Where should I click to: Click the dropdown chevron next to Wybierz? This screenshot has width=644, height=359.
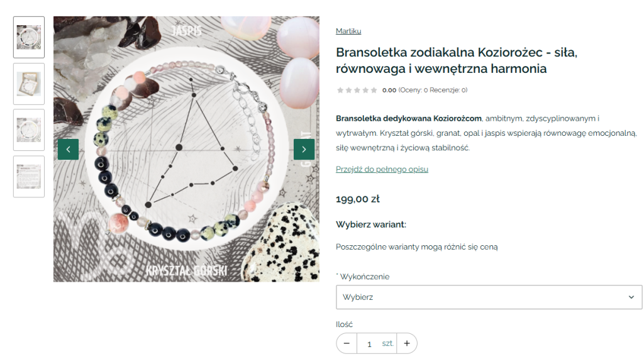(631, 297)
